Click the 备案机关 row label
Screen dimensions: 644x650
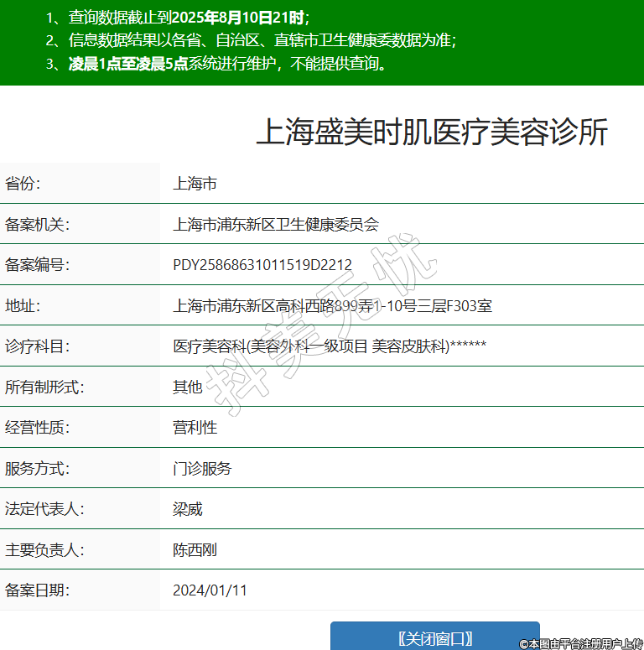38,224
